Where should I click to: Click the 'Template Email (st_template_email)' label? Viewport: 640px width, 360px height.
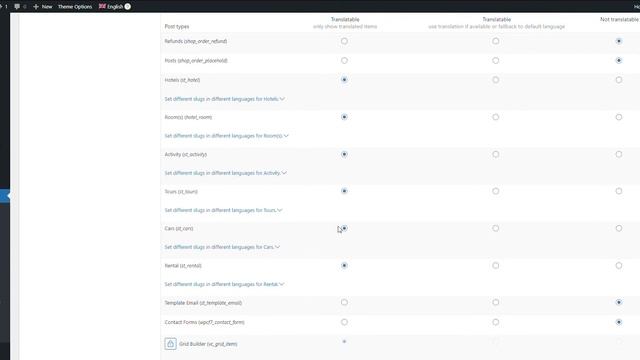[203, 303]
